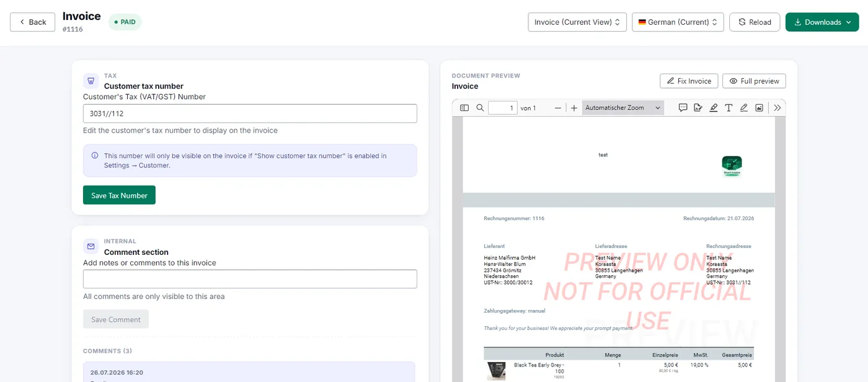Open Full preview
The image size is (868, 382).
click(x=755, y=81)
